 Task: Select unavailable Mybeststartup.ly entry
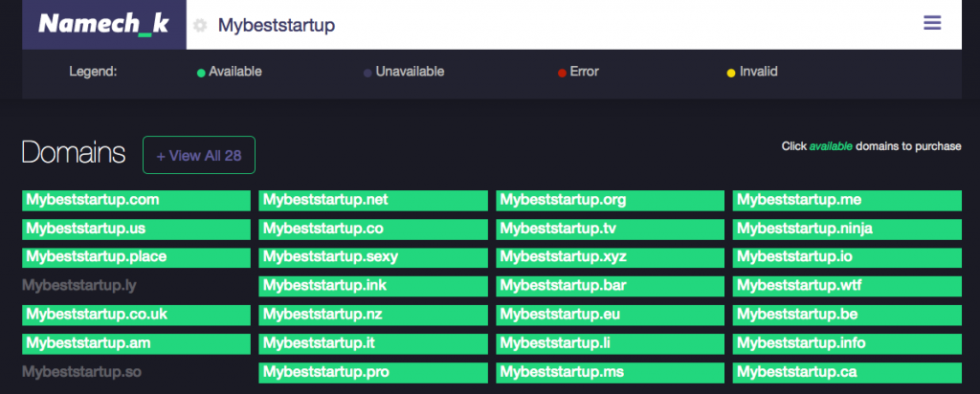point(79,286)
